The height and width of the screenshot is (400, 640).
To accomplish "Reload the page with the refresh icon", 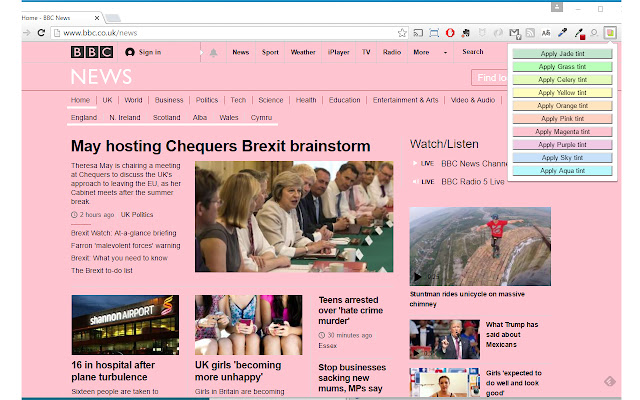I will [x=41, y=33].
